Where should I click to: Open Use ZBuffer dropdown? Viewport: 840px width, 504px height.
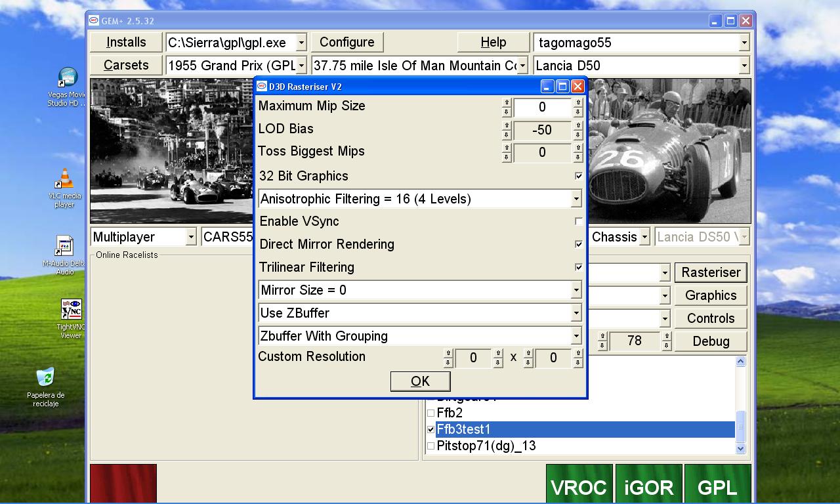tap(576, 313)
